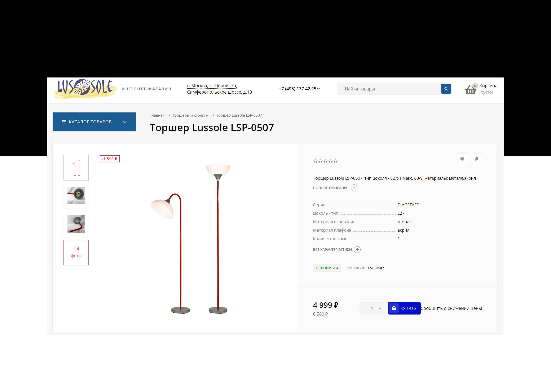Screen dimensions: 551x392
Task: Click Сообщить о снижении цены link
Action: (x=451, y=308)
